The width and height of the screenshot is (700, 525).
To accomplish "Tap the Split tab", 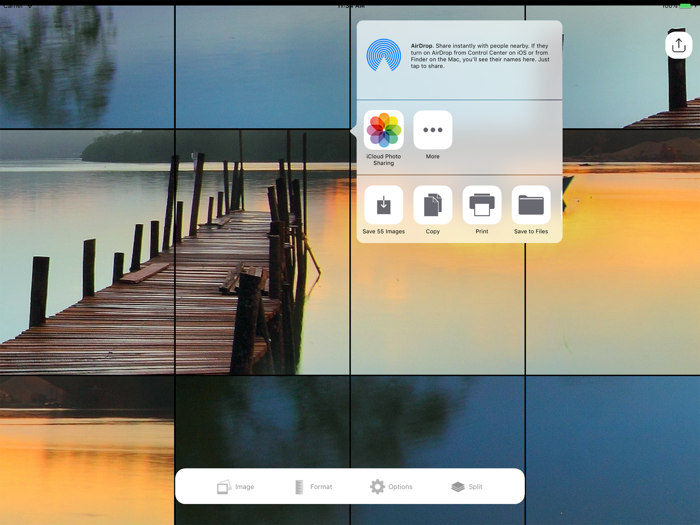I will coord(467,487).
